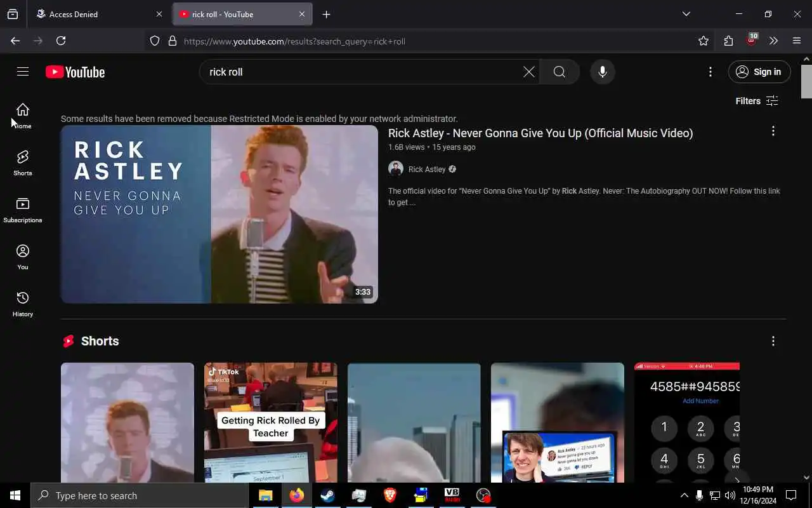
Task: Bookmark this page with star icon
Action: coord(704,41)
